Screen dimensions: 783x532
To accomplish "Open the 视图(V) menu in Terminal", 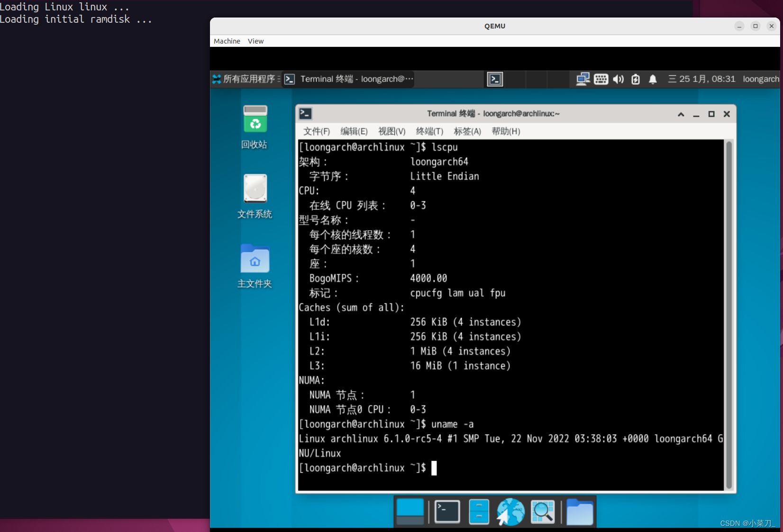I will click(392, 131).
